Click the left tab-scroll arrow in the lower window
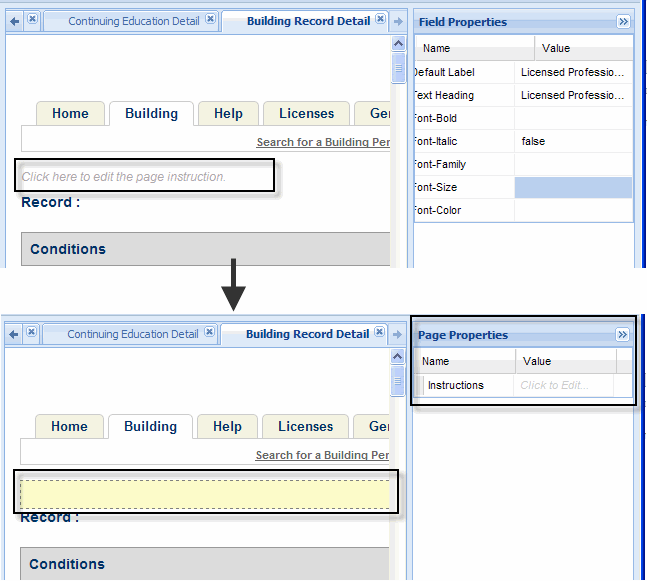 coord(14,333)
